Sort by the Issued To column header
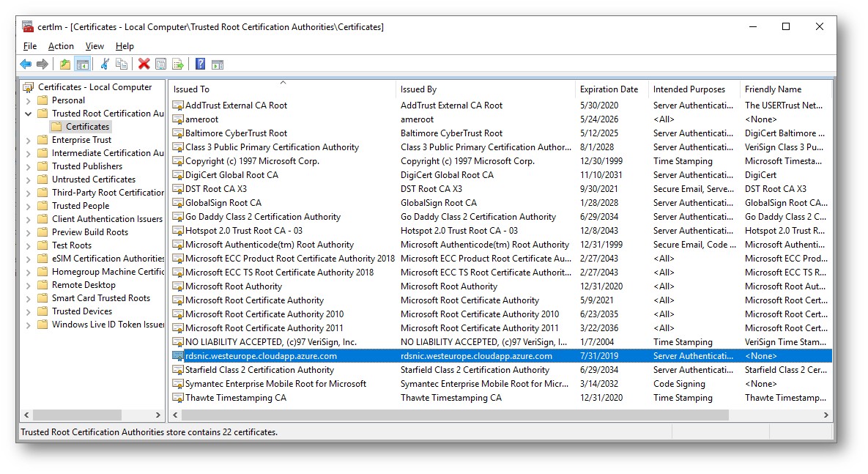The image size is (868, 474). 282,89
